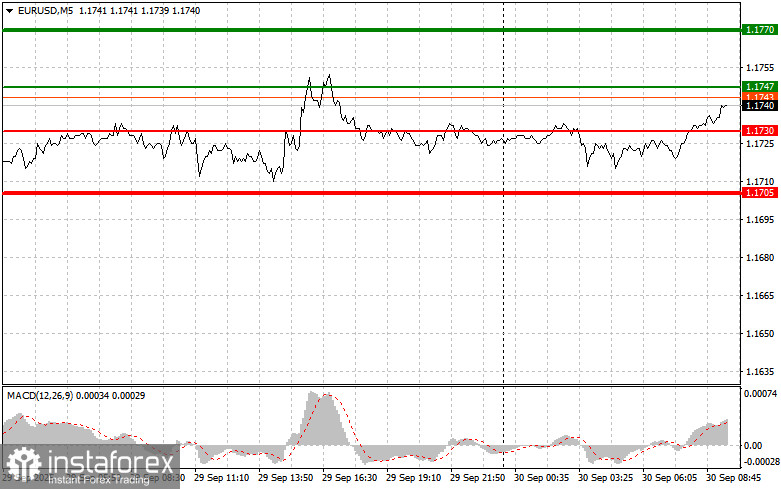The width and height of the screenshot is (781, 489).
Task: Click the 1.1665 price axis value
Action: pyautogui.click(x=760, y=296)
